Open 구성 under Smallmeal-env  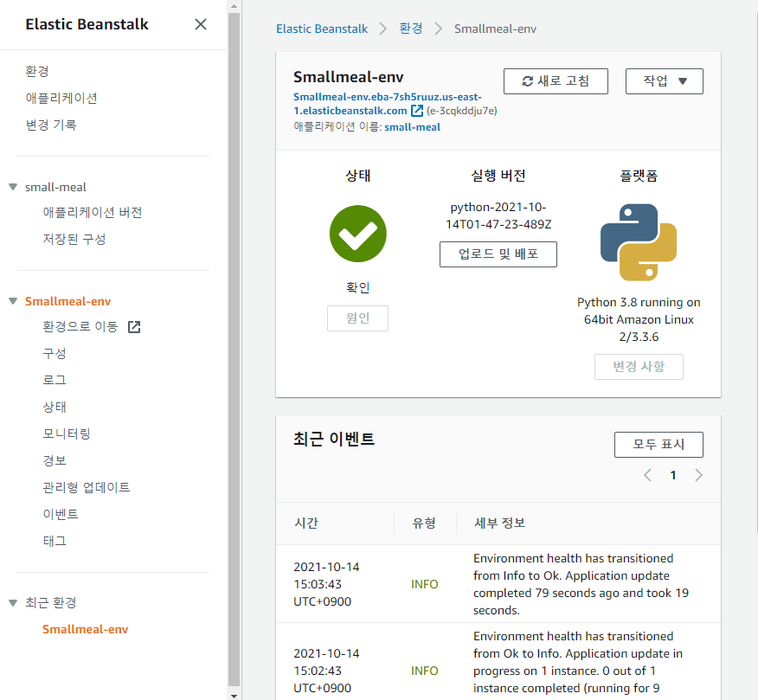55,353
